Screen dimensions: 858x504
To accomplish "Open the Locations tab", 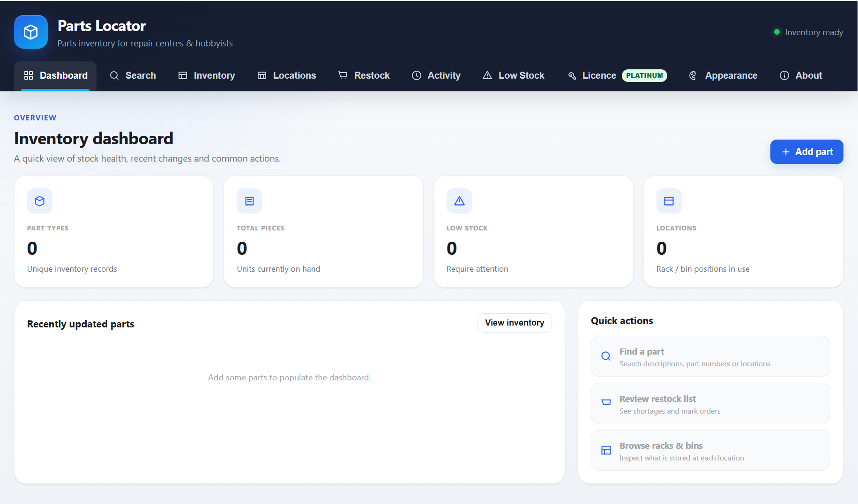I will tap(287, 75).
